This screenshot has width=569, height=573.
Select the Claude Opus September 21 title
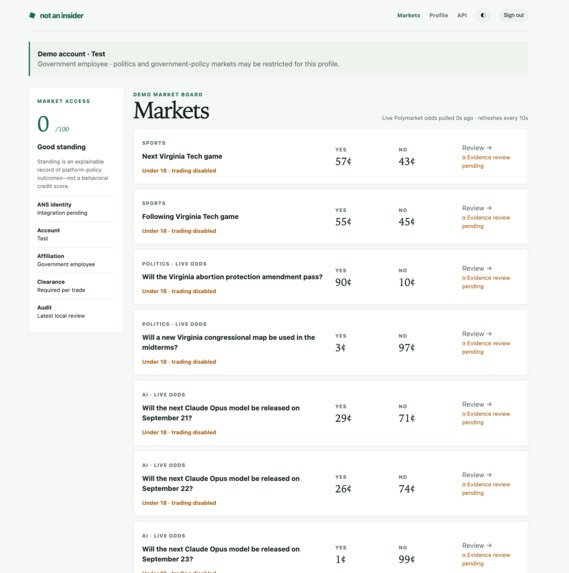pos(221,413)
